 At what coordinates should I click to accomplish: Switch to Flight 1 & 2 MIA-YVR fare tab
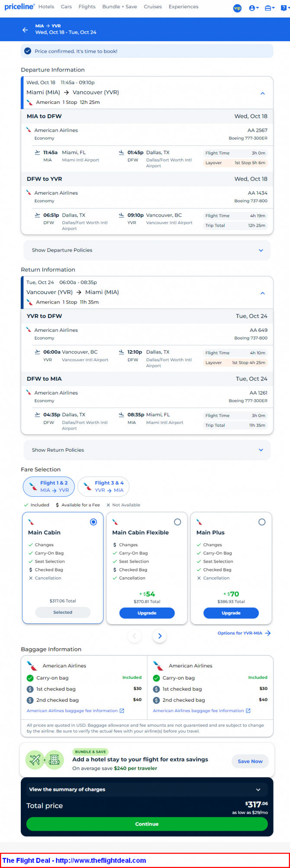[49, 486]
